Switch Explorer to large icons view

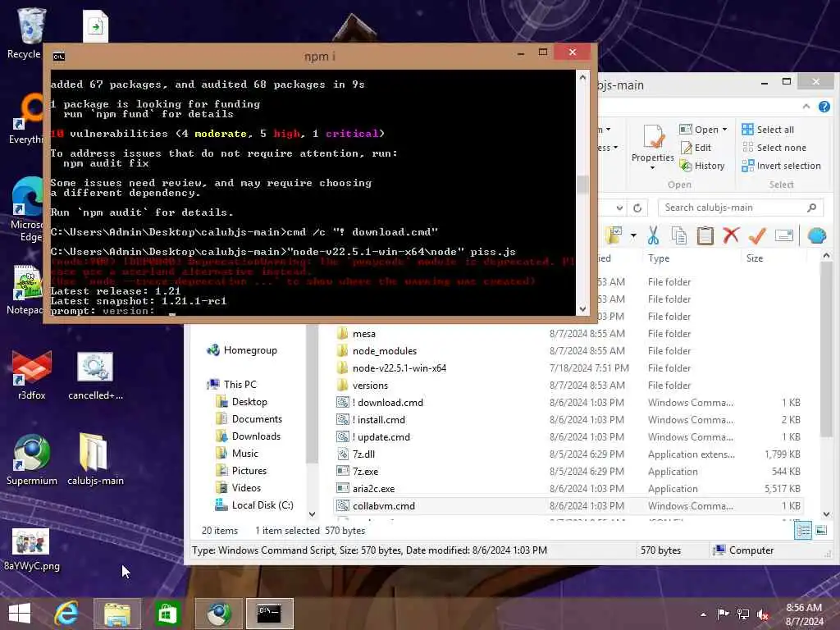pyautogui.click(x=820, y=531)
